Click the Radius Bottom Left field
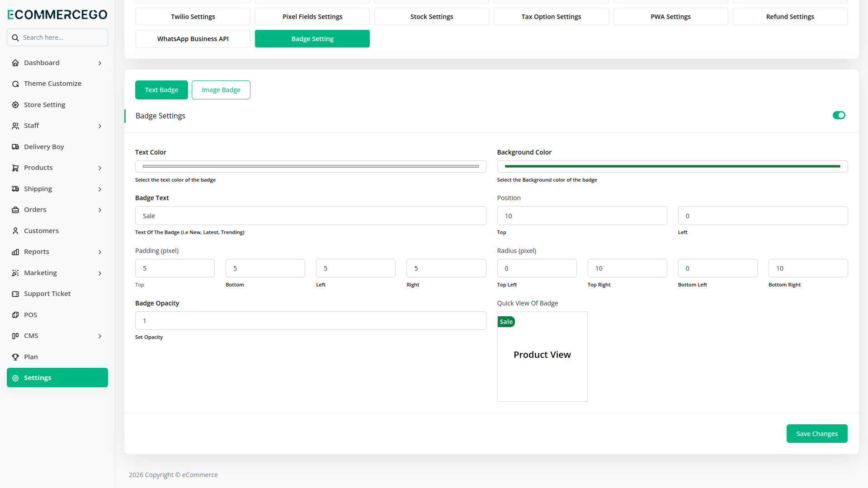This screenshot has width=868, height=488. (x=717, y=268)
